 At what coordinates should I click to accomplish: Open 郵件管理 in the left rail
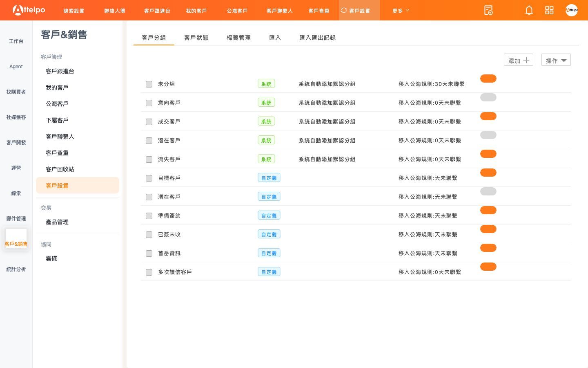pyautogui.click(x=16, y=219)
